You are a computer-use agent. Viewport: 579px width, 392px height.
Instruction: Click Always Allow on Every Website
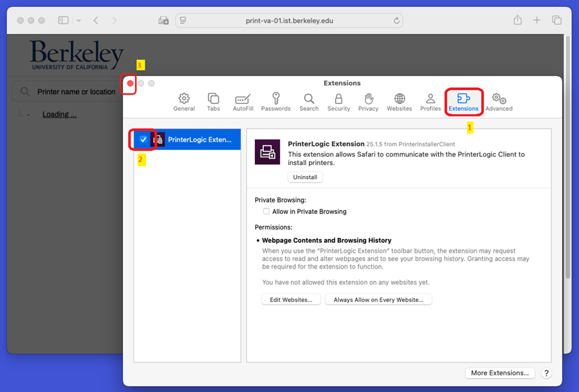tap(378, 299)
